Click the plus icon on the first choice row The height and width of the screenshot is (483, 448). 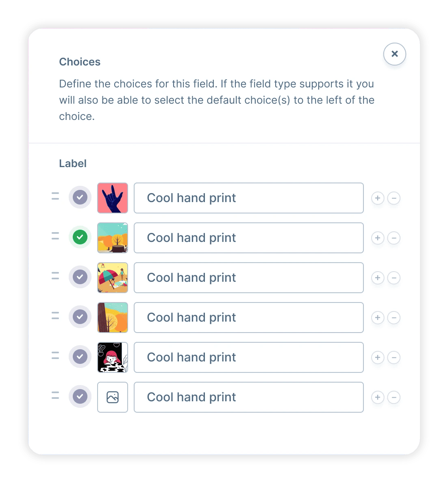377,198
